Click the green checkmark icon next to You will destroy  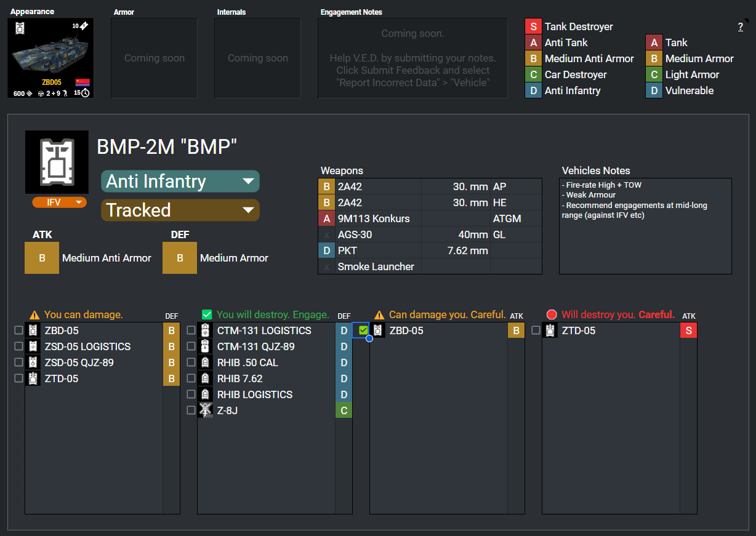[x=207, y=314]
